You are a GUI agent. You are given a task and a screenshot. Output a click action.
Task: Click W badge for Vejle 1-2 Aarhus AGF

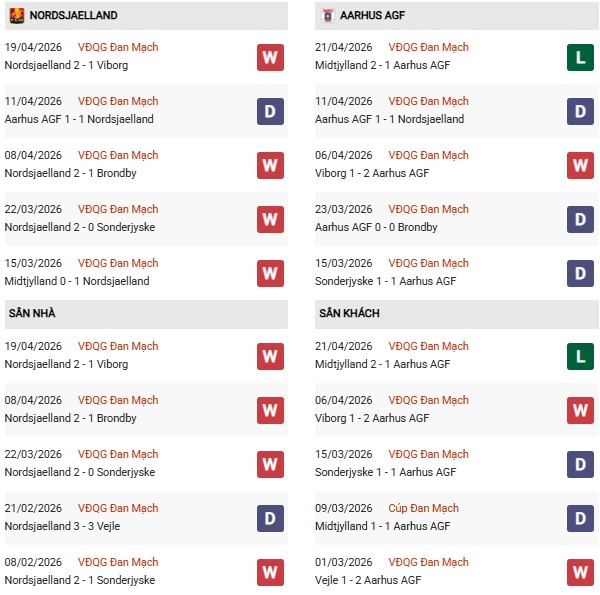[x=581, y=572]
